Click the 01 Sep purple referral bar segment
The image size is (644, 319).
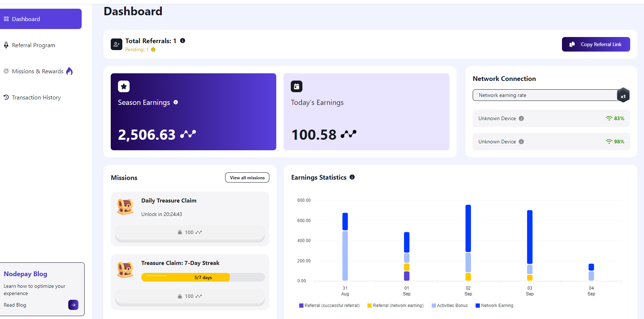[407, 276]
